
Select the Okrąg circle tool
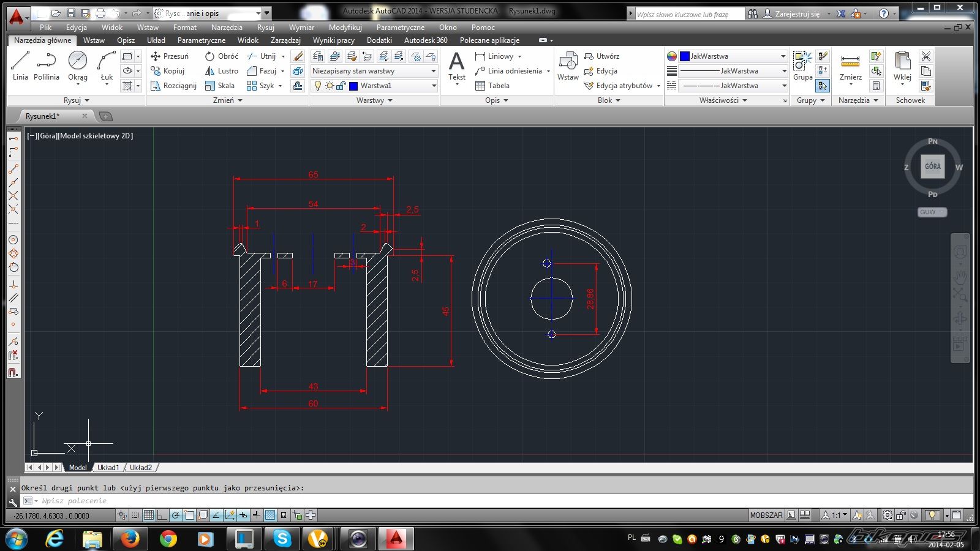pyautogui.click(x=78, y=66)
